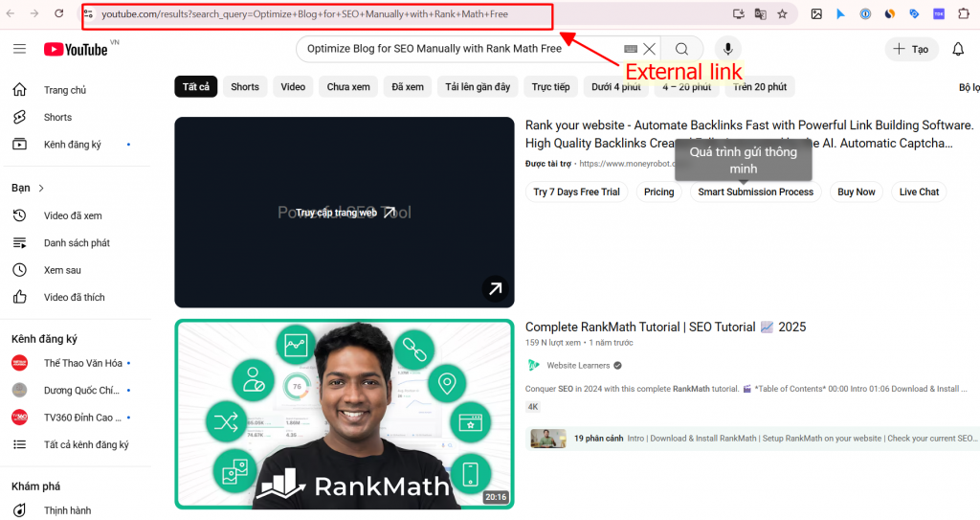This screenshot has height=520, width=980.
Task: Clear the search query with the X icon
Action: [650, 49]
